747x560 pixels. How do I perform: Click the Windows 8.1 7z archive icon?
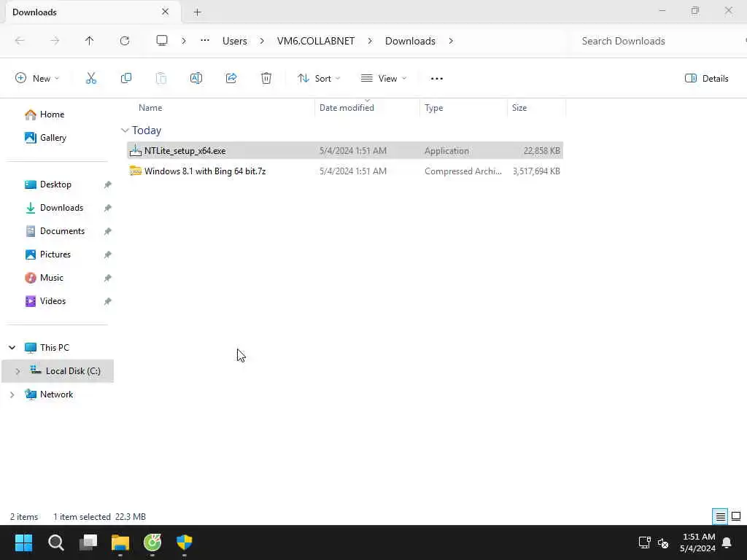click(x=135, y=171)
